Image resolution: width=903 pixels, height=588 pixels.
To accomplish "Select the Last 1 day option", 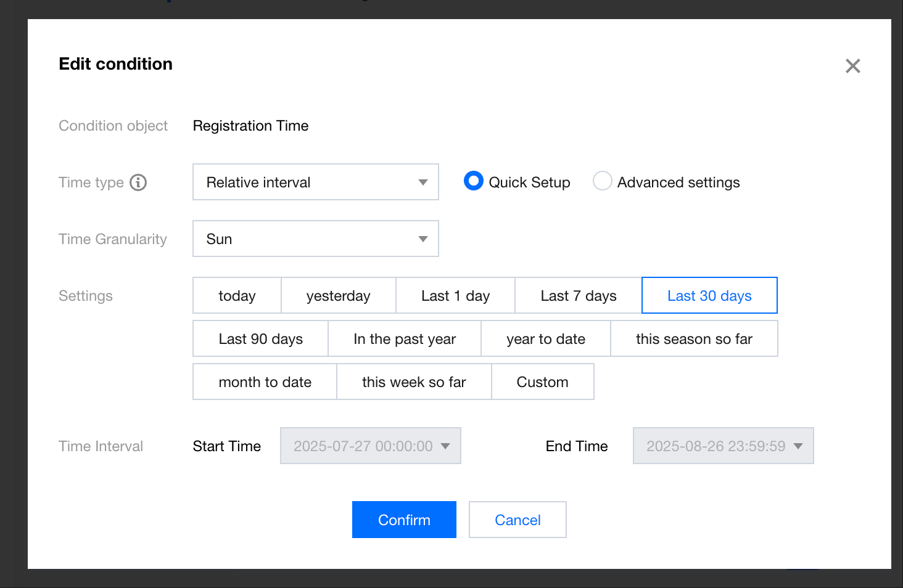I will (455, 296).
